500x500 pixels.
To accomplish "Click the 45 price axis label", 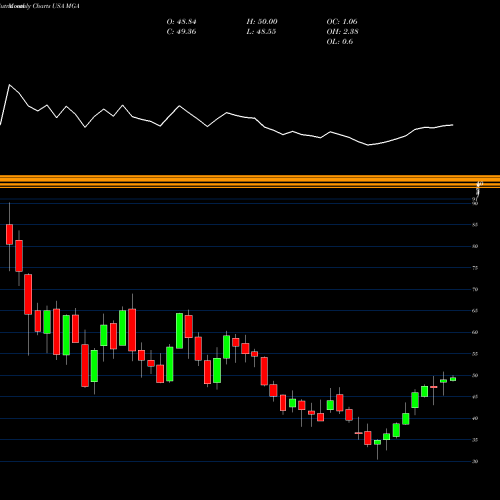I will 475,397.
